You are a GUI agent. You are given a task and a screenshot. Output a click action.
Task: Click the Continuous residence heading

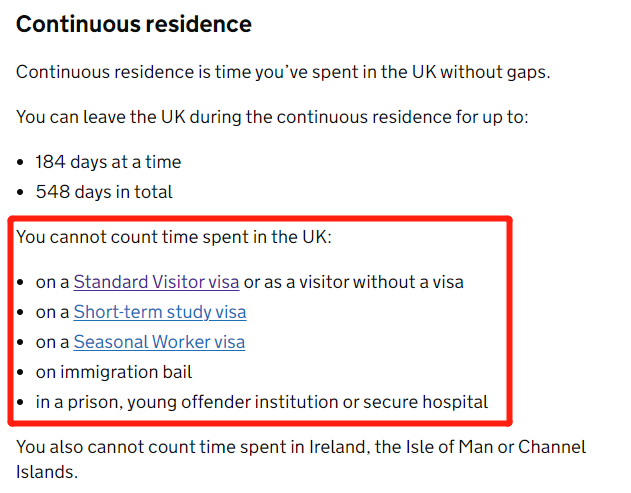134,24
